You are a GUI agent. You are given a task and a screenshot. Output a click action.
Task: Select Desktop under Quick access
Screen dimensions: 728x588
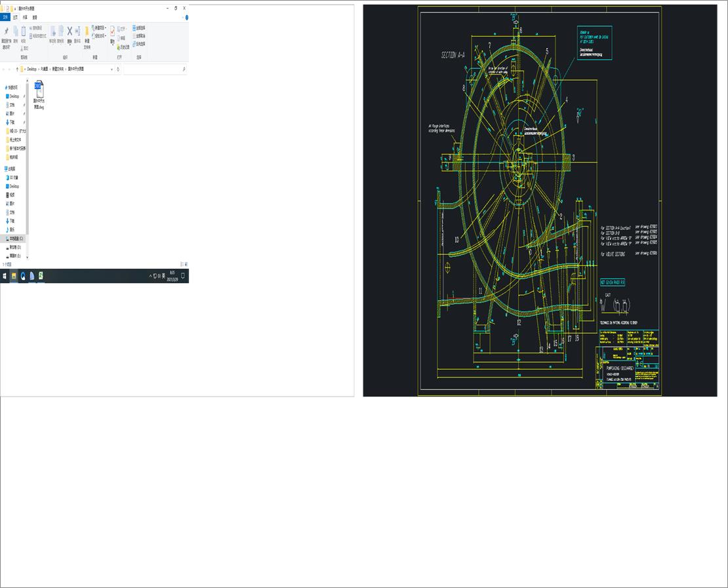14,96
